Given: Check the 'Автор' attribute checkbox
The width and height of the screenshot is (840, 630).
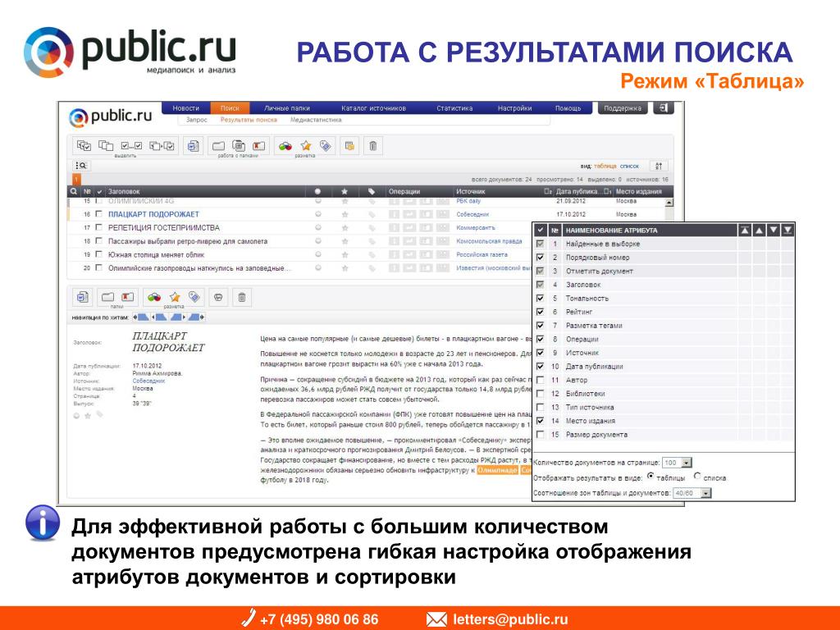Looking at the screenshot, I should [540, 380].
